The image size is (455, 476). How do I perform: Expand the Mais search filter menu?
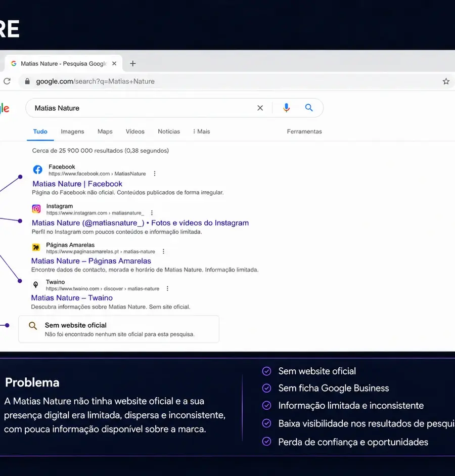[x=201, y=132]
